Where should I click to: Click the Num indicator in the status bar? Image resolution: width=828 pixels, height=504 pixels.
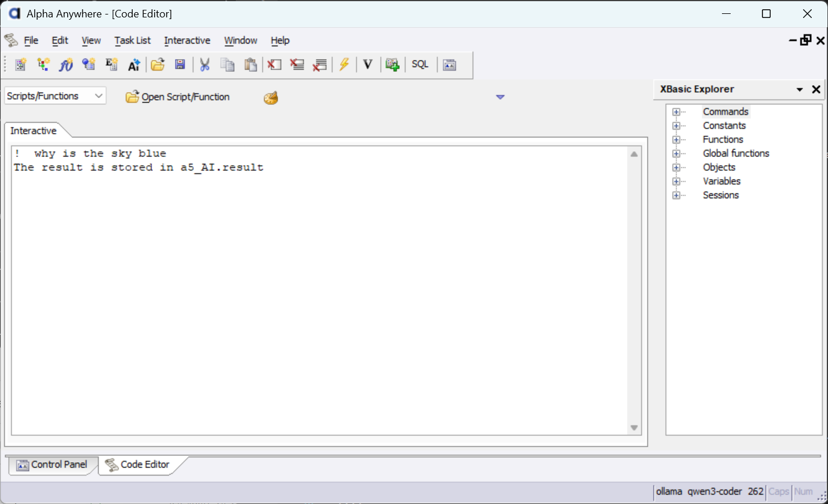803,492
